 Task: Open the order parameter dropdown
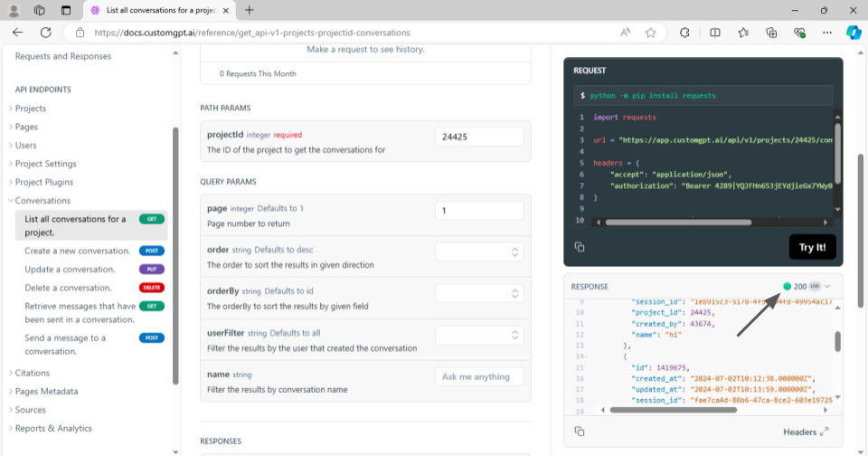(479, 252)
